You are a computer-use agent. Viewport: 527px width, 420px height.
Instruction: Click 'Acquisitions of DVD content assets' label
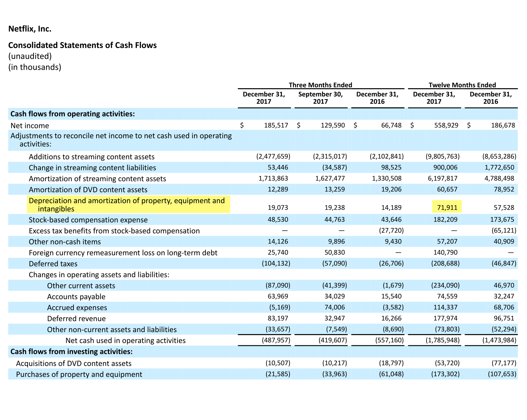point(74,363)
